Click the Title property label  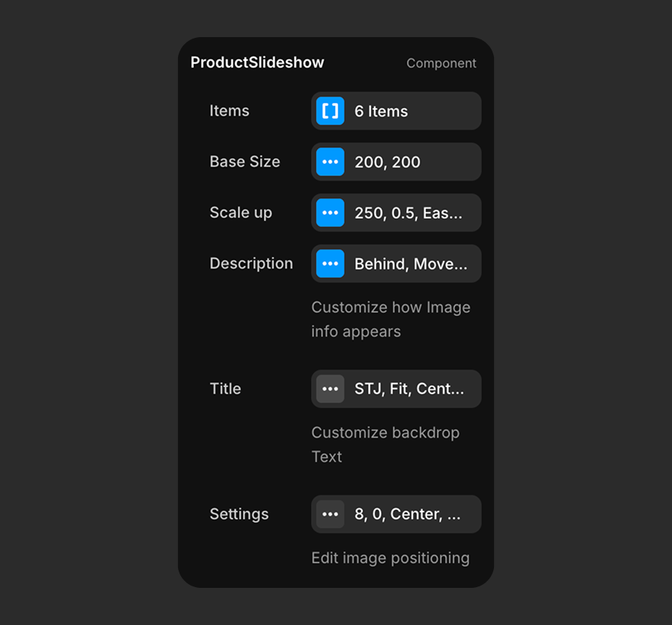coord(225,389)
